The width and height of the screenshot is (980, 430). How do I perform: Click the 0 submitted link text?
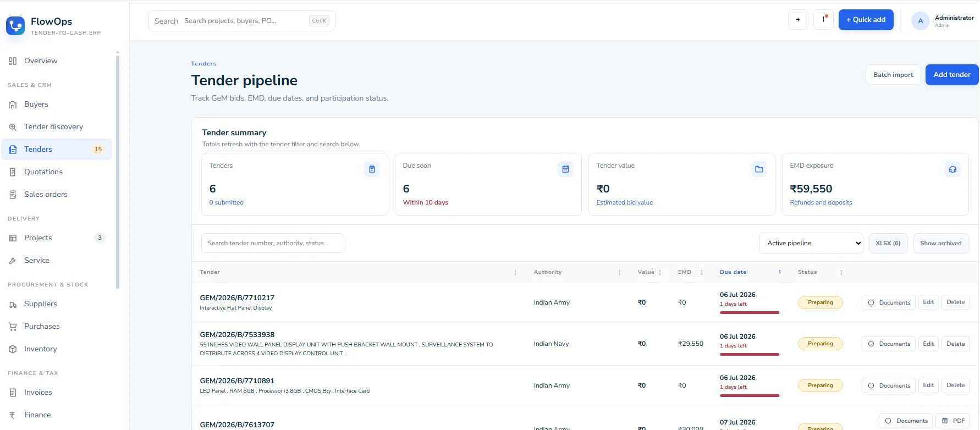click(226, 202)
